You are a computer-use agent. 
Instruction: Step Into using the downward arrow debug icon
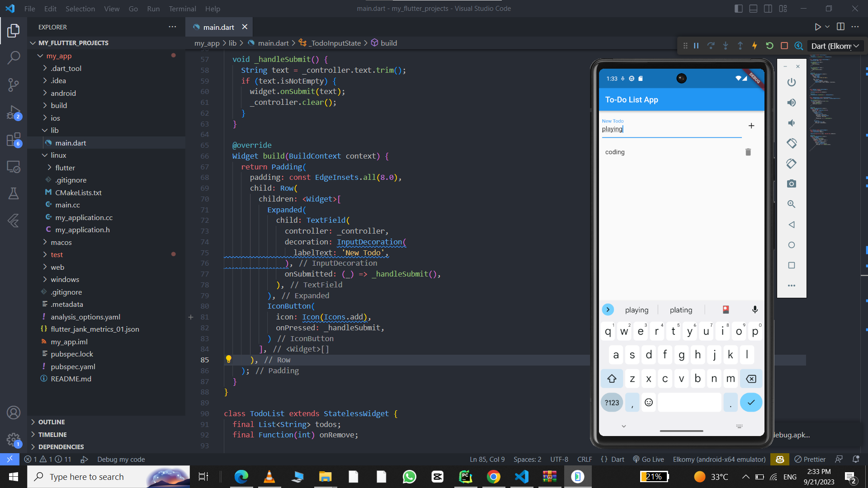726,46
